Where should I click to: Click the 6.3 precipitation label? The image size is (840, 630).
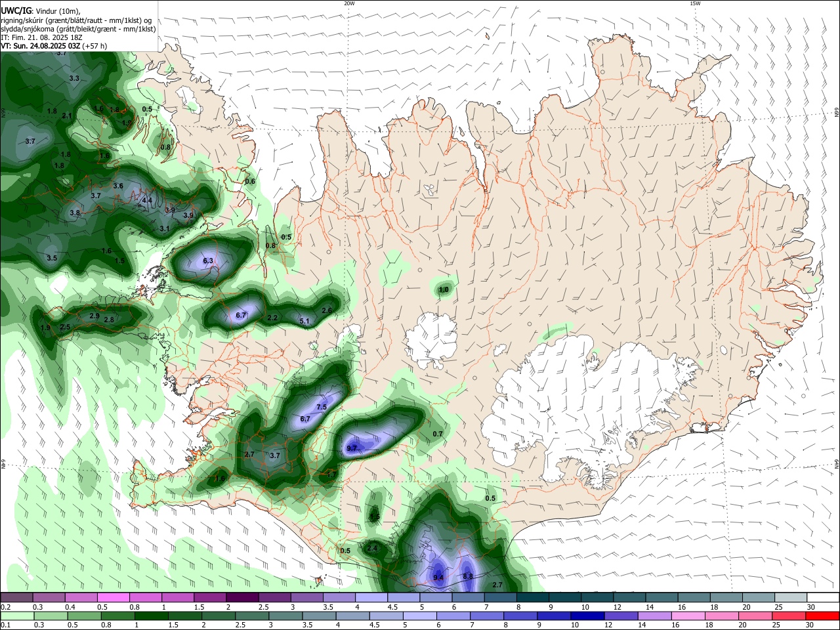pyautogui.click(x=208, y=261)
